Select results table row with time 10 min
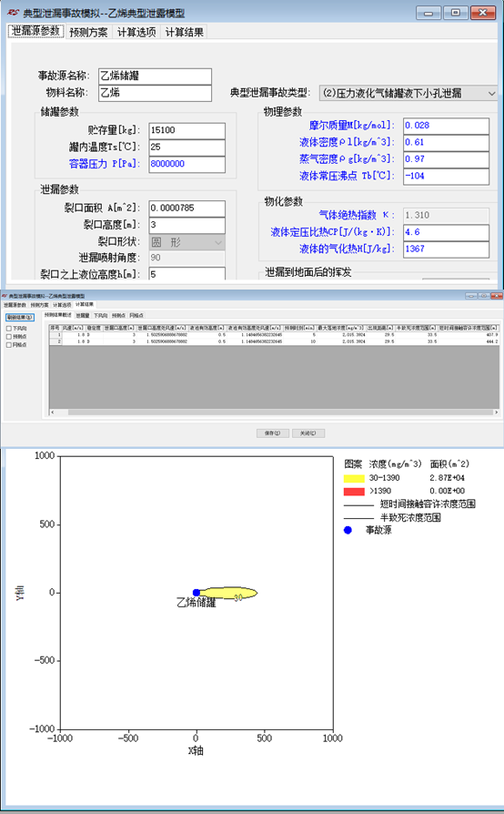The width and height of the screenshot is (504, 814). (x=274, y=341)
